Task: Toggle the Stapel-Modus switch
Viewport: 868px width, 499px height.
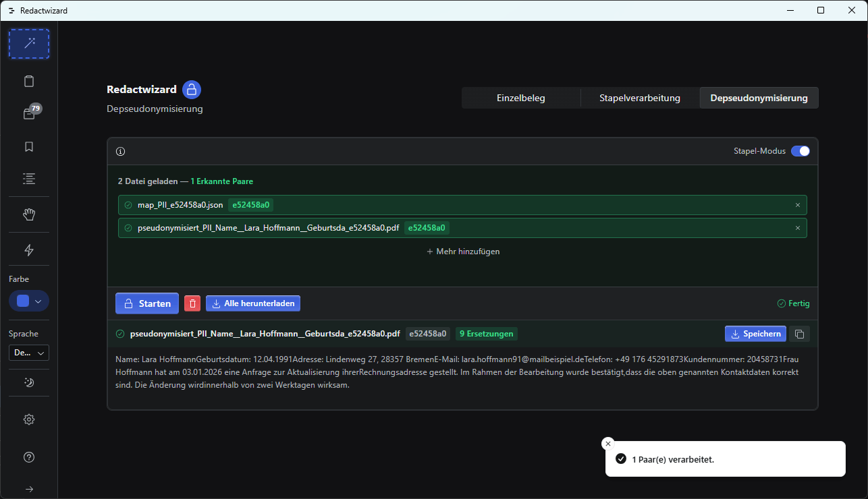Action: click(800, 151)
